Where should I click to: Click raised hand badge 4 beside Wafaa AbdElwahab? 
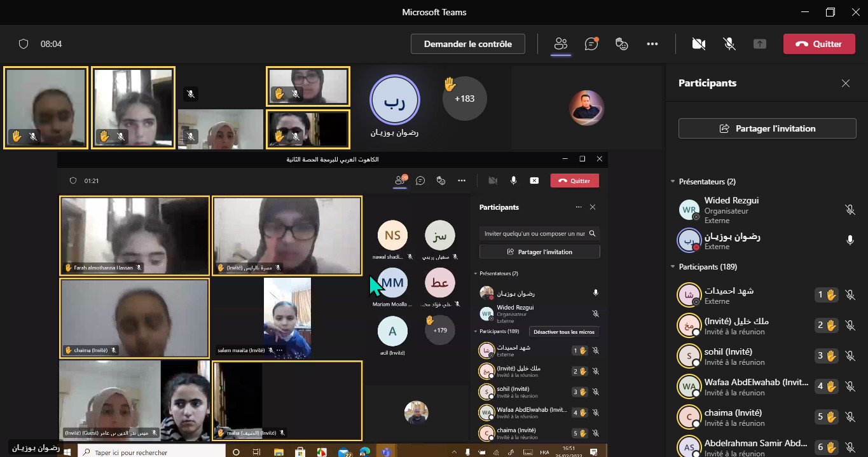[x=827, y=386]
